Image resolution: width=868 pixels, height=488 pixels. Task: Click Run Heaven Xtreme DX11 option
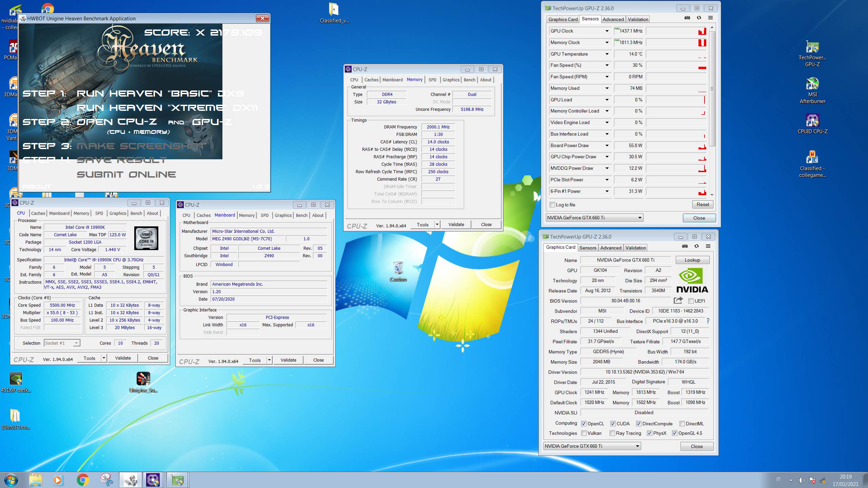[167, 108]
